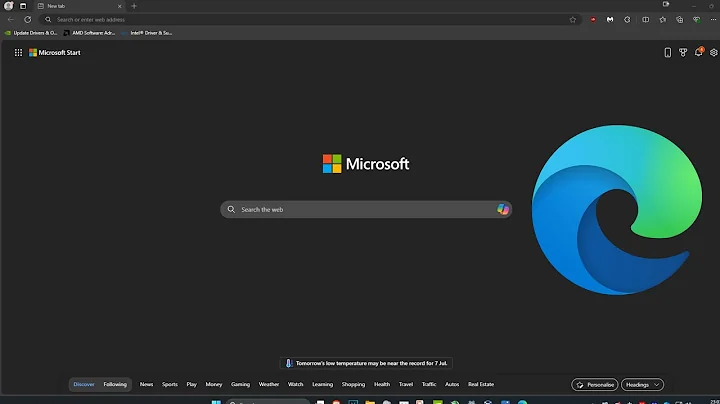The height and width of the screenshot is (404, 720).
Task: Click the magnifier icon in web search box
Action: (x=231, y=209)
